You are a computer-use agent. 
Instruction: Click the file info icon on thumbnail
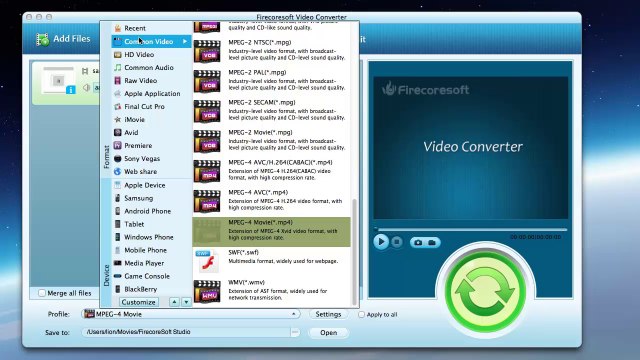point(71,90)
